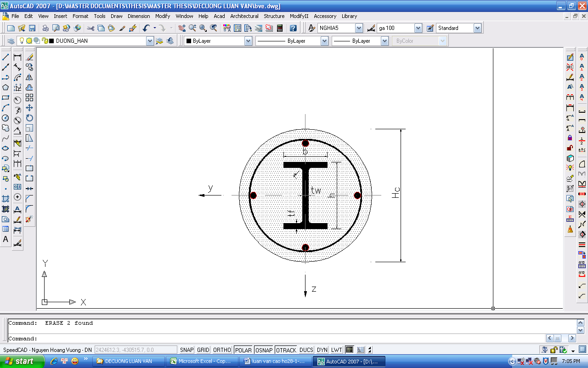Select the Hatch tool
The width and height of the screenshot is (588, 368).
click(6, 199)
